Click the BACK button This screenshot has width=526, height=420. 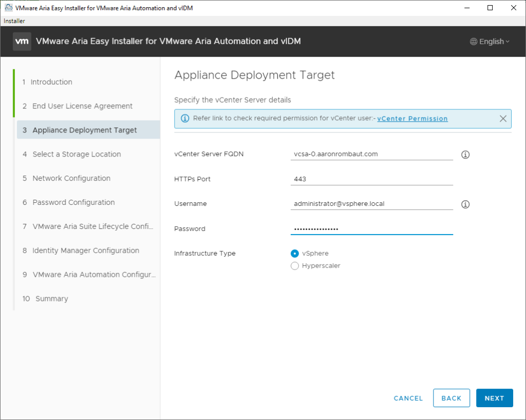tap(452, 398)
